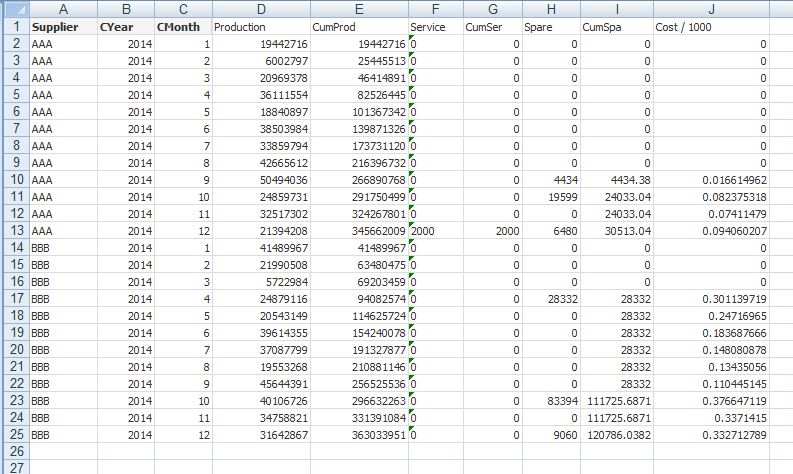
Task: Select column D header
Action: pyautogui.click(x=261, y=9)
